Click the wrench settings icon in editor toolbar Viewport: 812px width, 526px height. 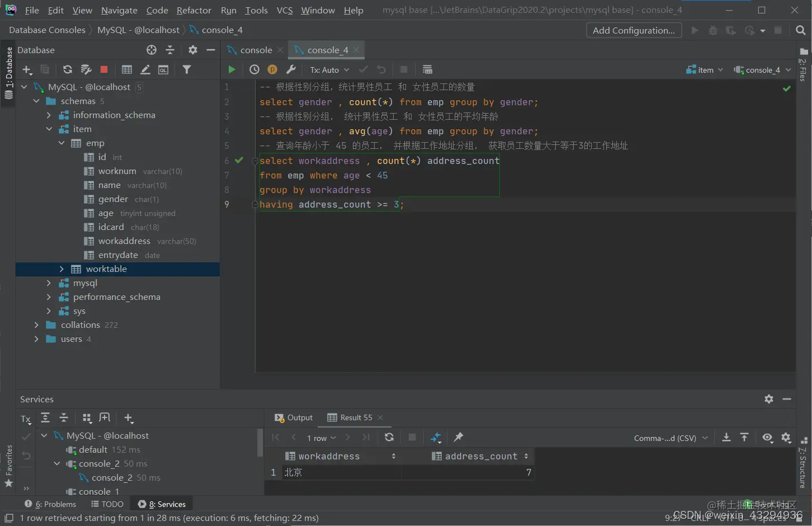291,69
